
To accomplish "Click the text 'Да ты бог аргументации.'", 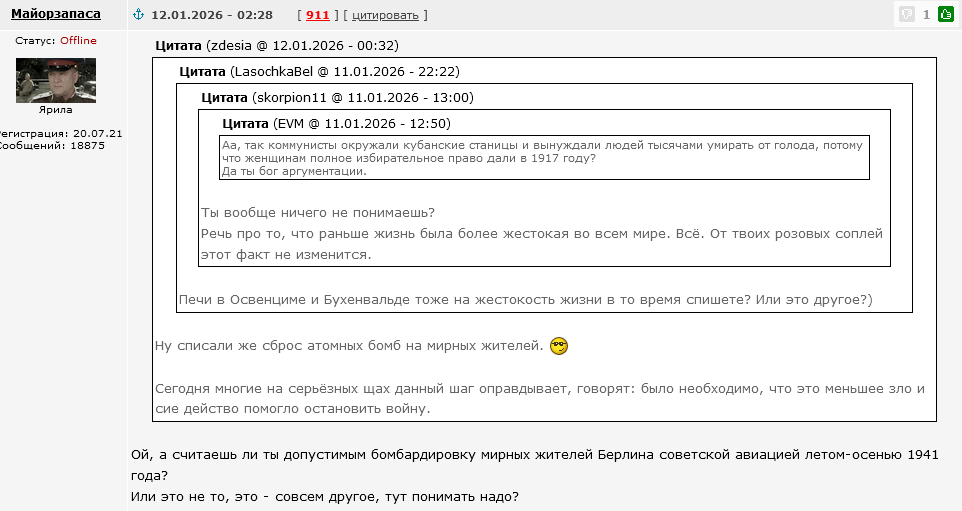I will click(294, 171).
